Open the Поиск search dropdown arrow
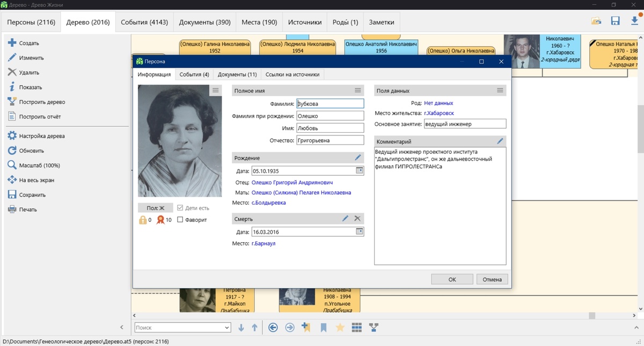644x346 pixels. pos(226,328)
